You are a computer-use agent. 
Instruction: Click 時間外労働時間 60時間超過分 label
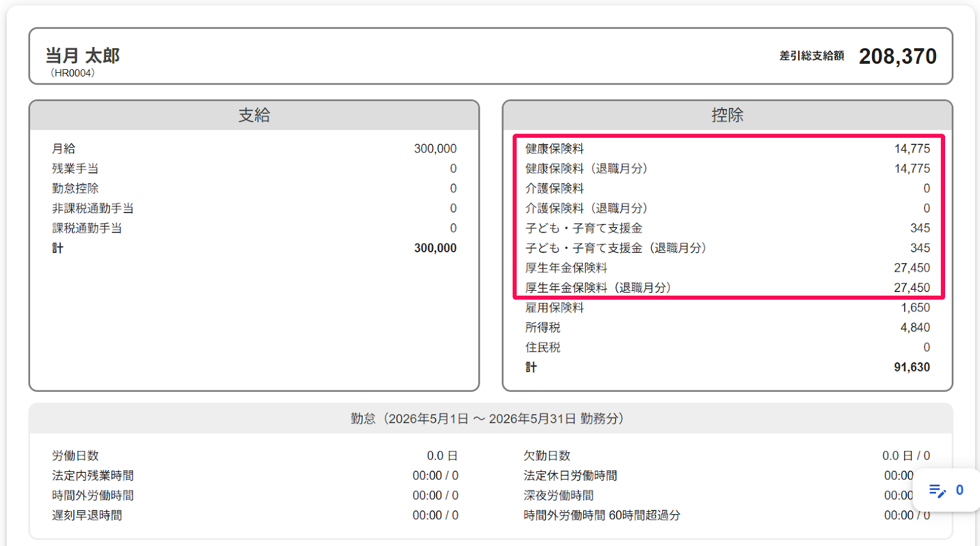click(602, 515)
